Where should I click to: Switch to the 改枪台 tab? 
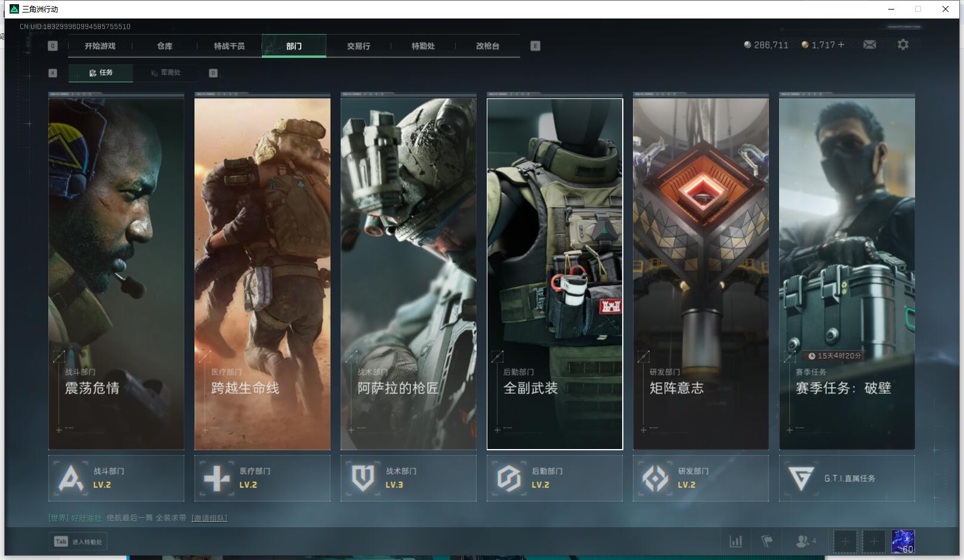[487, 46]
